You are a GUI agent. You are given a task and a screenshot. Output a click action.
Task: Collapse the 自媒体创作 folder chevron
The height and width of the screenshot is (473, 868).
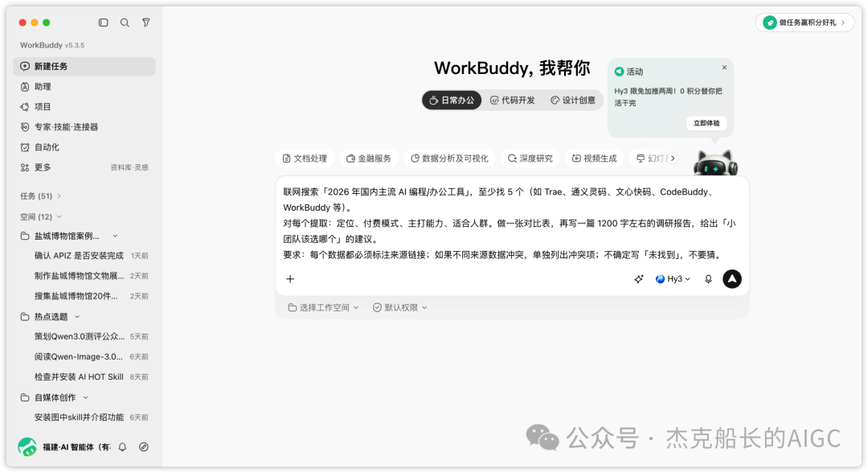click(85, 397)
